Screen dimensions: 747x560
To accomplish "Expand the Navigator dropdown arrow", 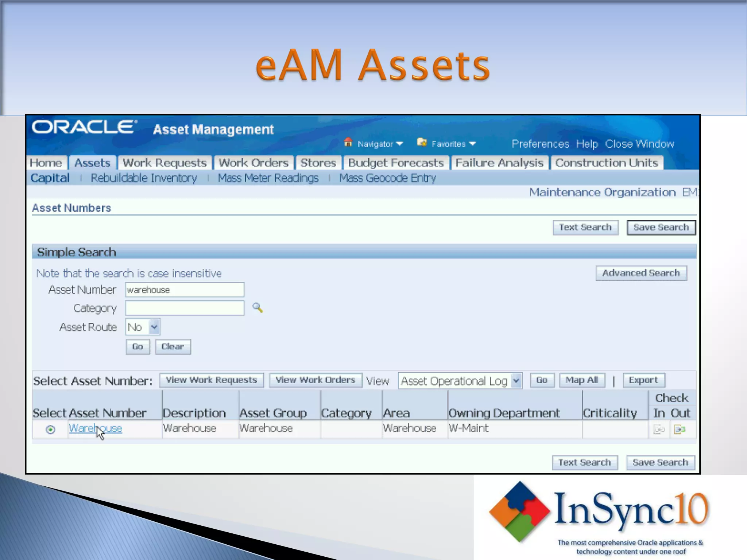I will [399, 144].
